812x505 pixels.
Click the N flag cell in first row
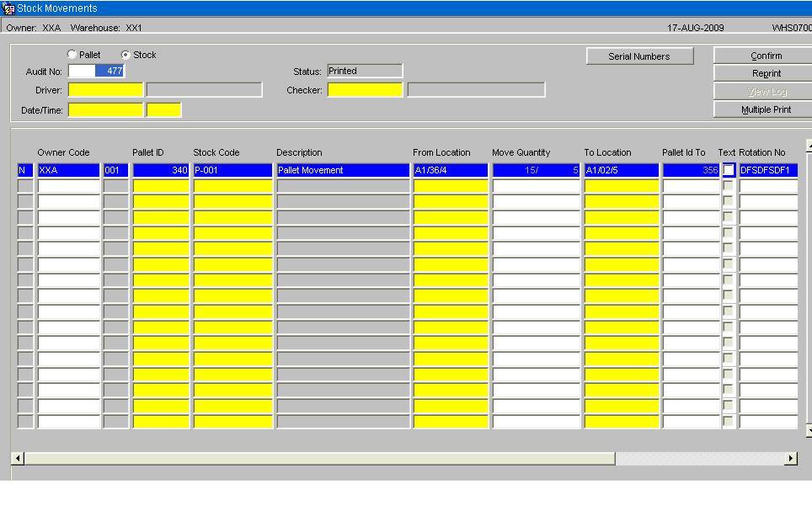tap(25, 170)
